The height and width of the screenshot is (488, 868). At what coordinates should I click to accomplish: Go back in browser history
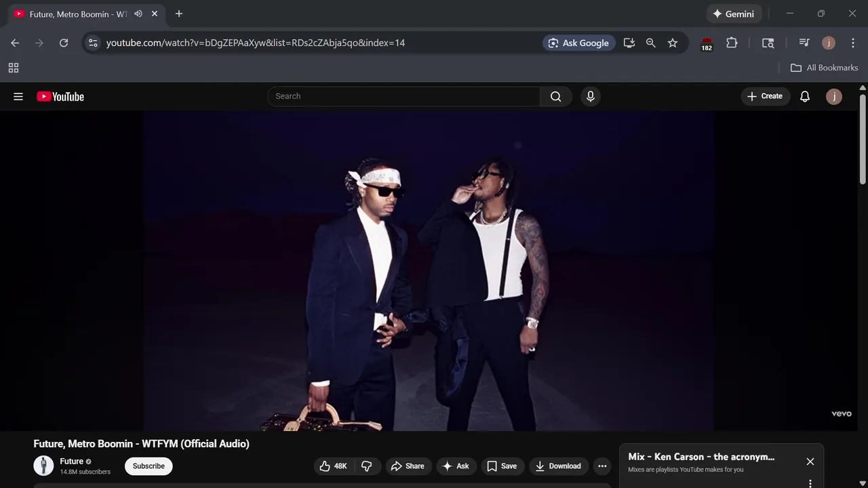15,43
